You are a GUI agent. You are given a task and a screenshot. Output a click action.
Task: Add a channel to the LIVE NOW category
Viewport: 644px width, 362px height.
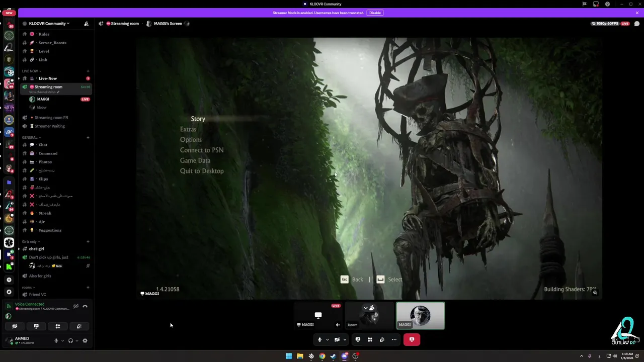(88, 71)
